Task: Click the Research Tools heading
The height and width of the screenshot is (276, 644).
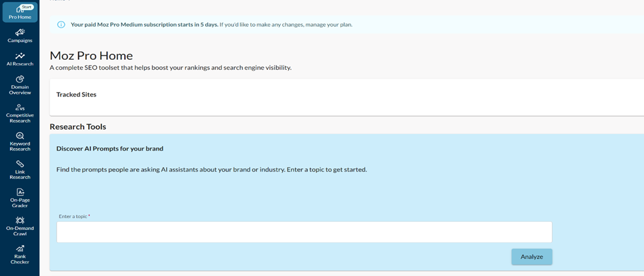Action: [78, 127]
